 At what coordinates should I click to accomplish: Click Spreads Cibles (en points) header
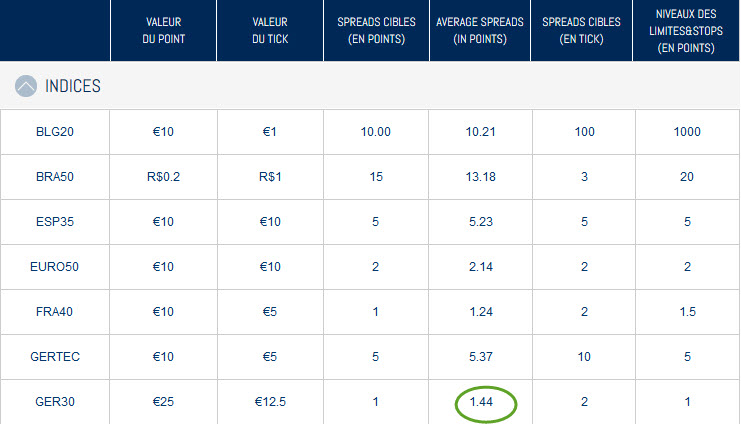point(375,31)
